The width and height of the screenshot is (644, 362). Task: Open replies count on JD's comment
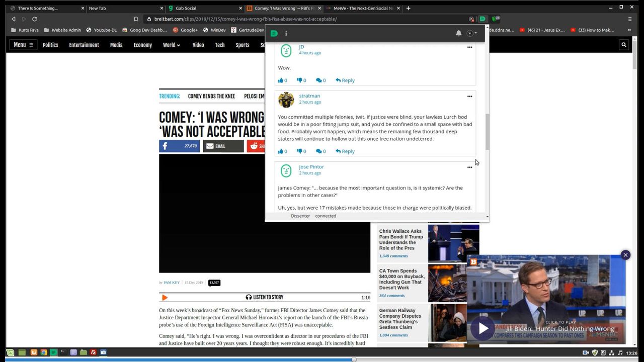pos(320,80)
